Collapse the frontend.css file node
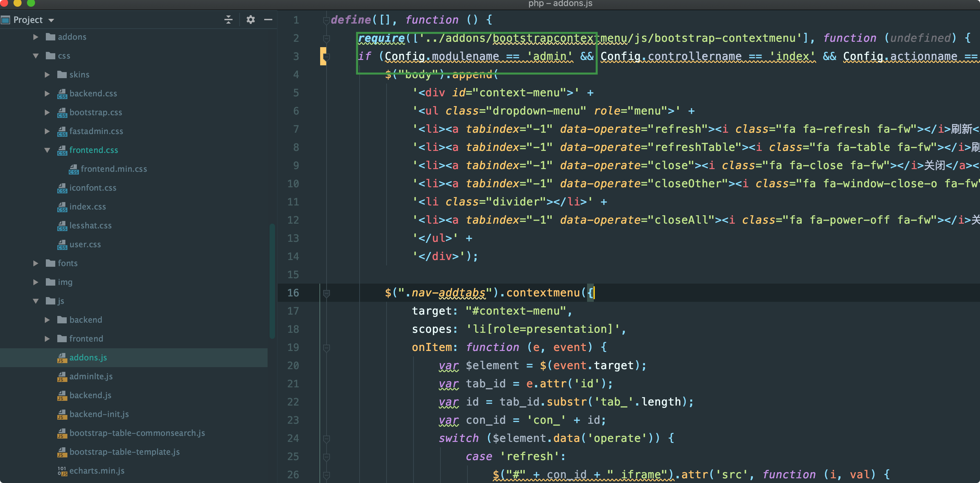Screen dimensions: 980x483 pyautogui.click(x=47, y=150)
